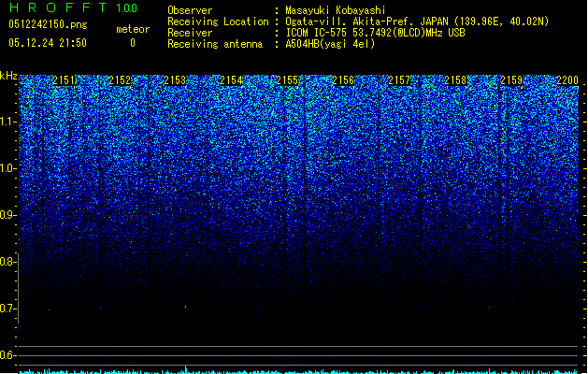Click the date stamp 05.12.24 21:50
Screen dimensions: 588x374
(x=48, y=43)
